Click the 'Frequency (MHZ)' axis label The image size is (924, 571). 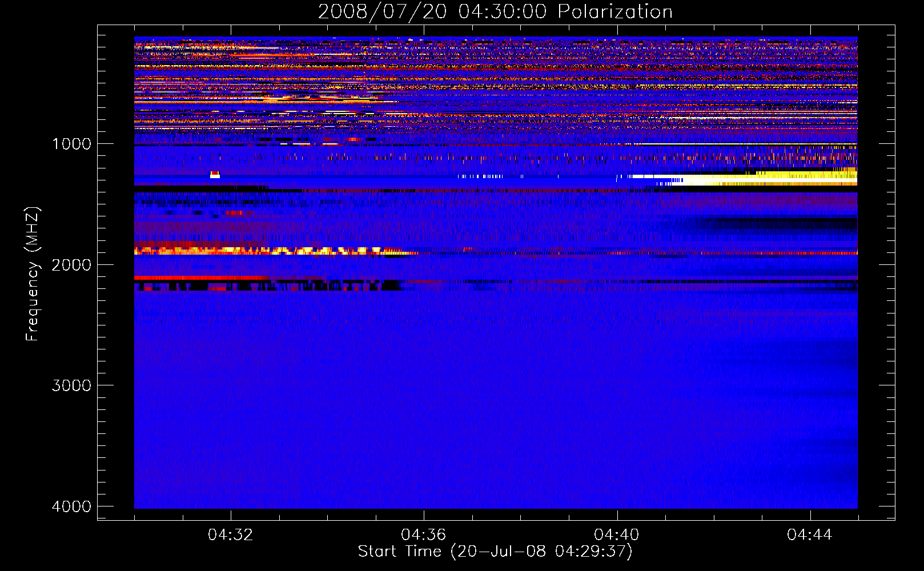click(33, 274)
